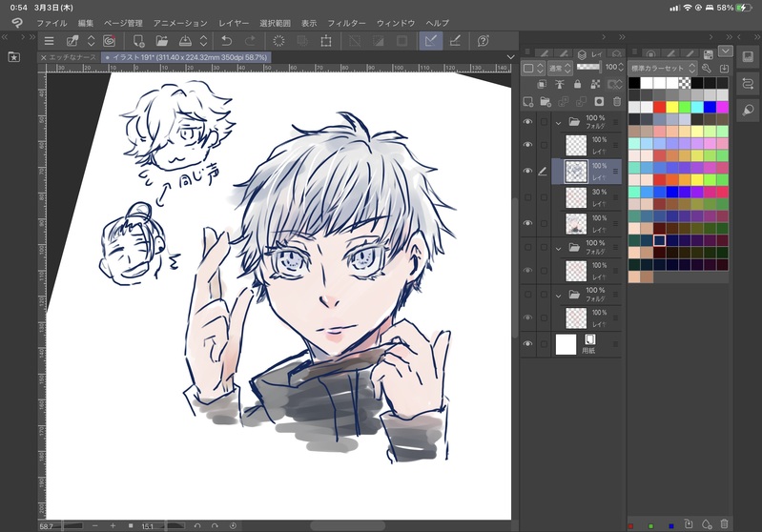Screen dimensions: 762x532
Task: Open the blending mode 通常 dropdown
Action: point(560,69)
